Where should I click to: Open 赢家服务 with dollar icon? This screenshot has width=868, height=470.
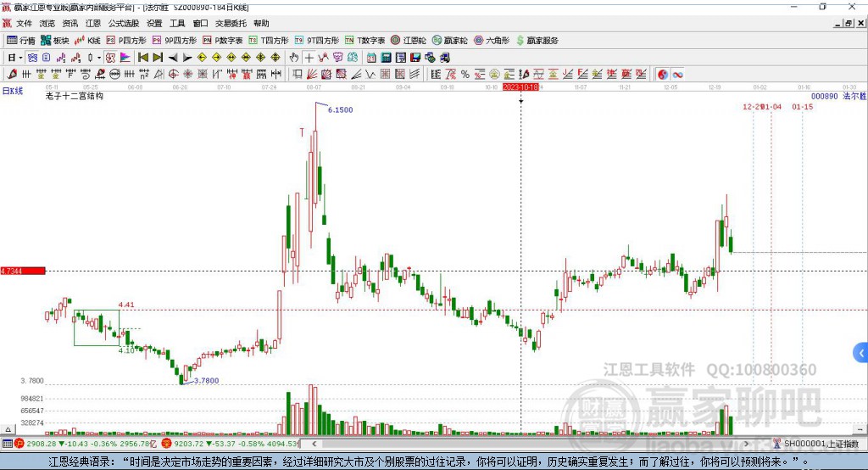tap(537, 41)
